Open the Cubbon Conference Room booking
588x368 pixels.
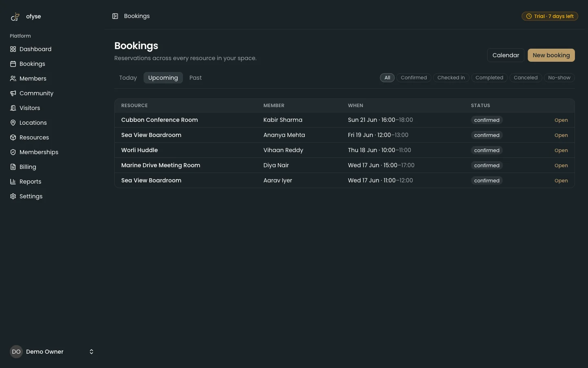[x=561, y=120]
